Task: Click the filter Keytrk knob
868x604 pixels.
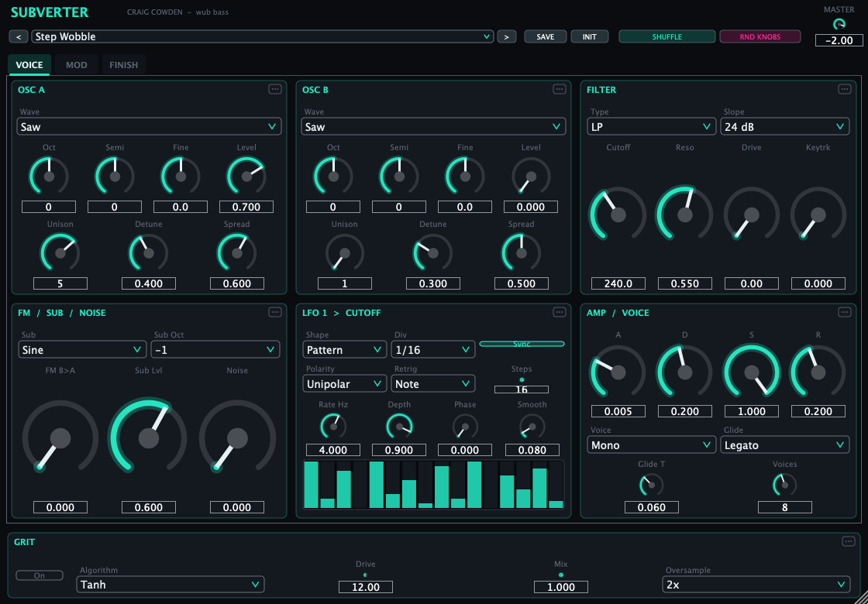Action: (818, 214)
